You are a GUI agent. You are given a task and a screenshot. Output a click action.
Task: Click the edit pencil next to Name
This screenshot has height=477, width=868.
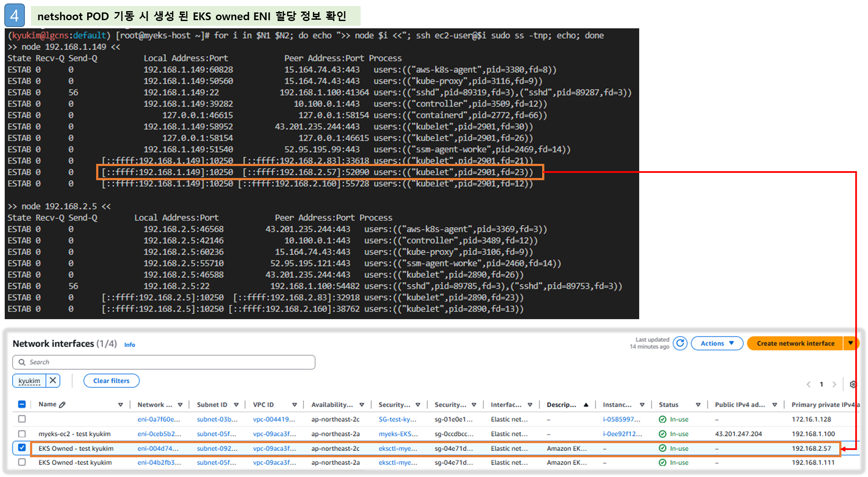click(x=62, y=405)
